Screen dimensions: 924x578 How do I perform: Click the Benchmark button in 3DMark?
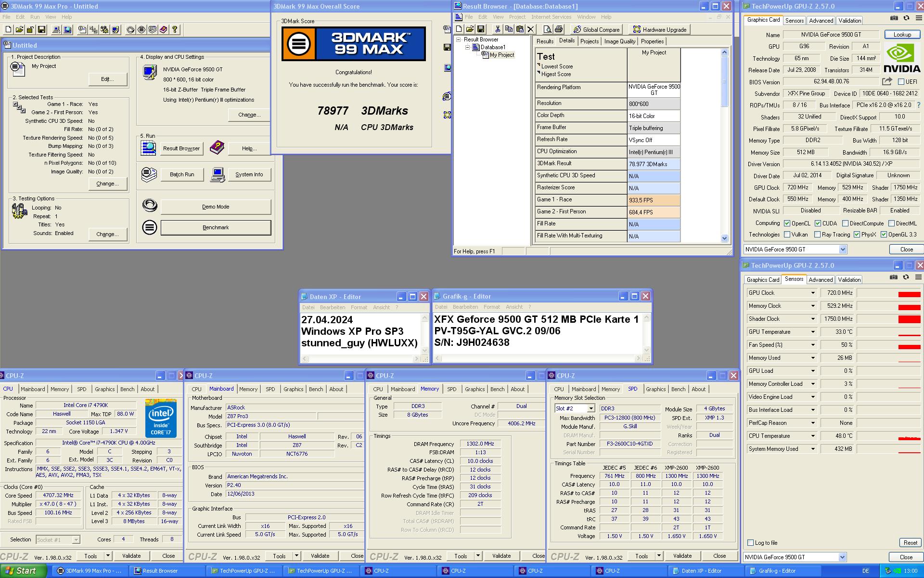(216, 227)
